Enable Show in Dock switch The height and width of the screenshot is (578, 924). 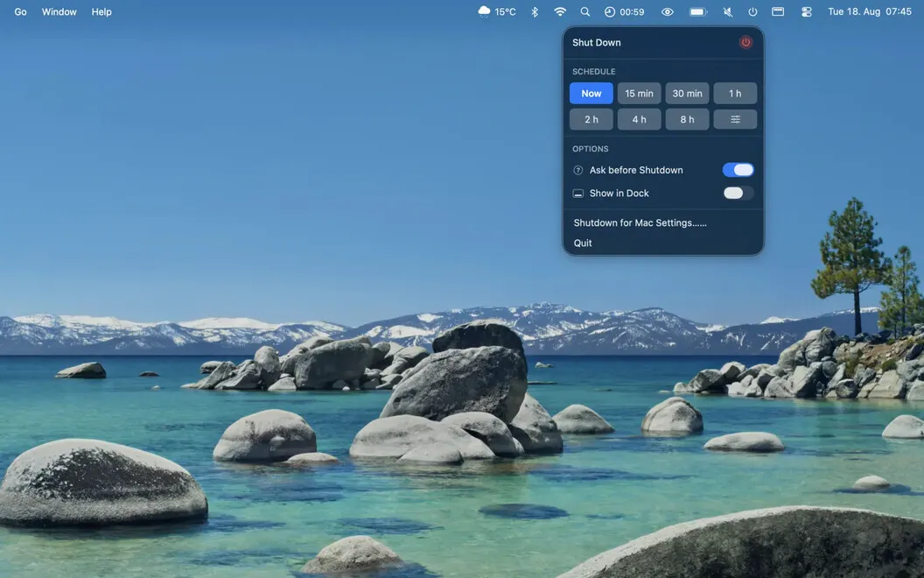coord(738,193)
